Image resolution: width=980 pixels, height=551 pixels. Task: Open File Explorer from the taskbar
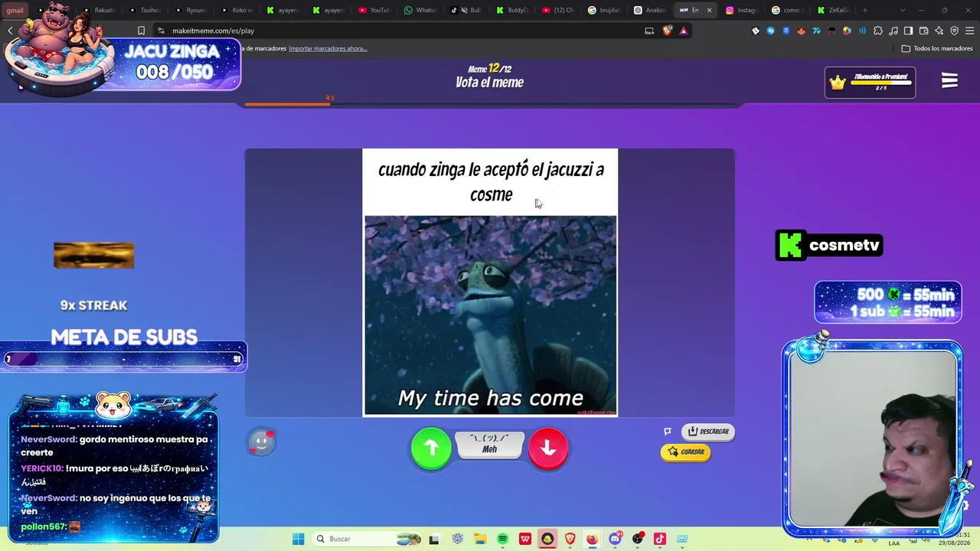pos(480,539)
